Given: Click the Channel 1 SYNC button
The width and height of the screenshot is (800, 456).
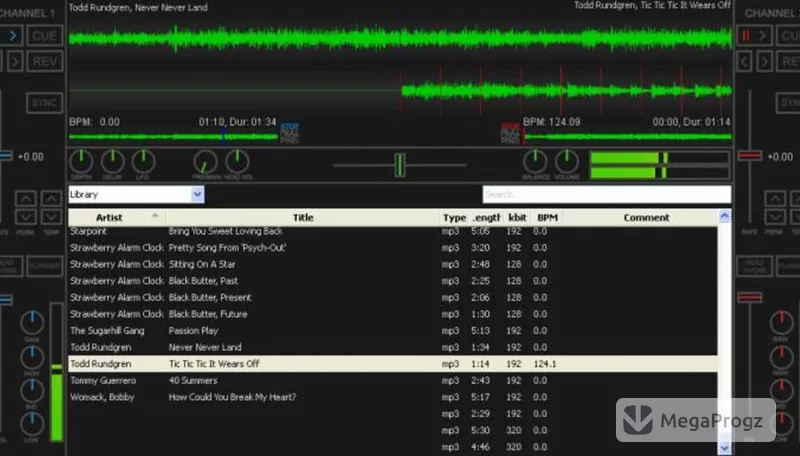Looking at the screenshot, I should (x=44, y=103).
